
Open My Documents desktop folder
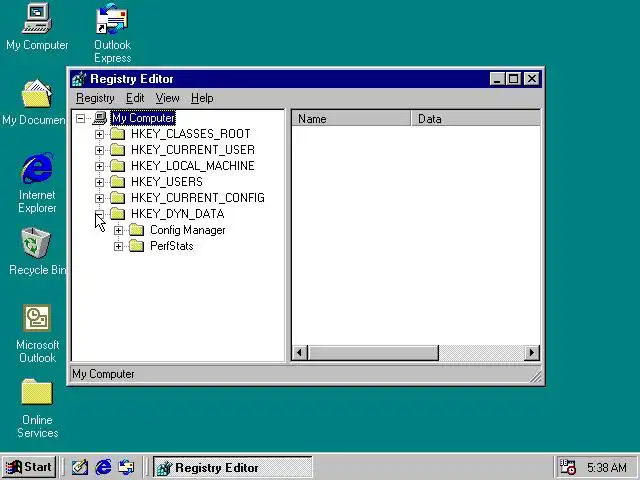[x=36, y=93]
